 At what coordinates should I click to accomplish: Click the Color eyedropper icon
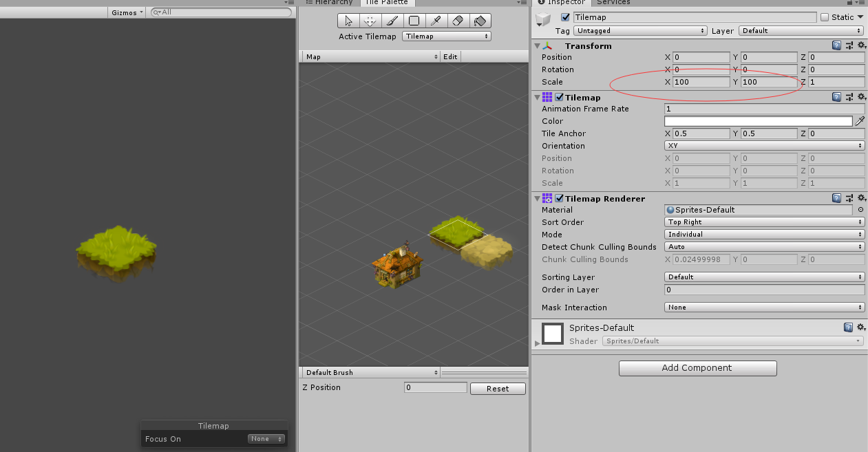point(860,121)
